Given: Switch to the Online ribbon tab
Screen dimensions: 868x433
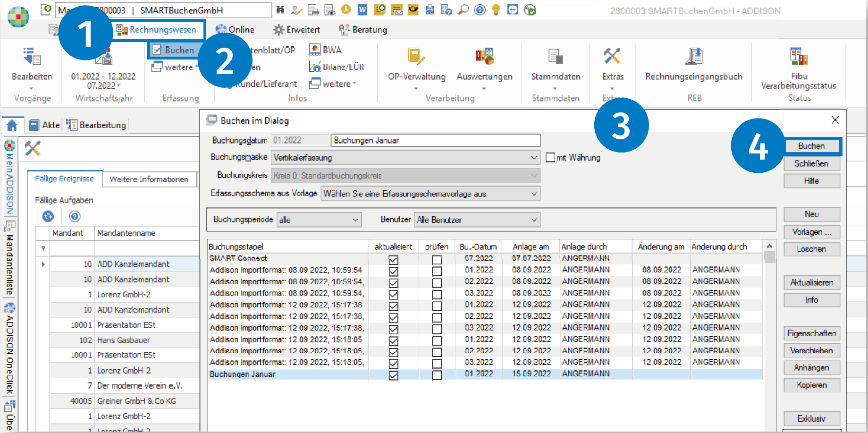Looking at the screenshot, I should click(235, 29).
